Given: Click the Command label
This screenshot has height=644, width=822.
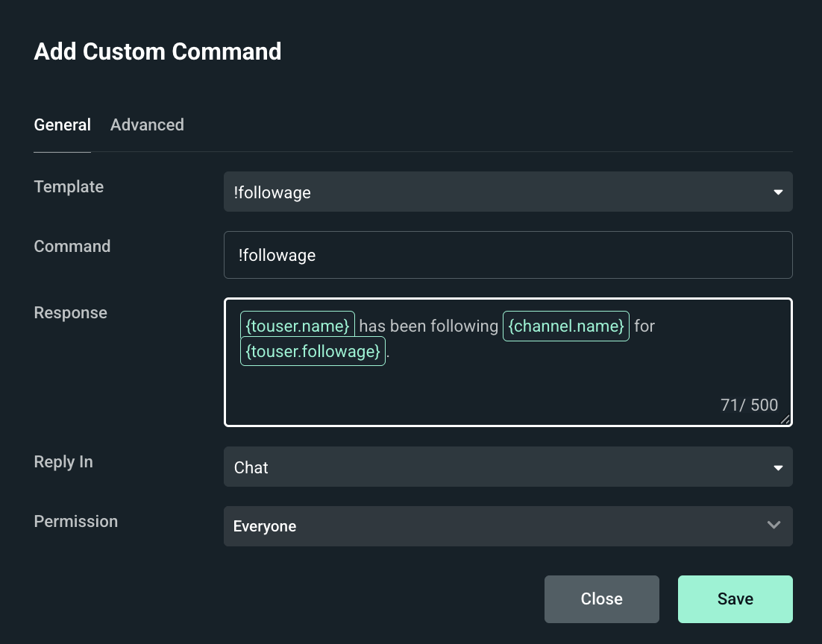Looking at the screenshot, I should pyautogui.click(x=72, y=246).
